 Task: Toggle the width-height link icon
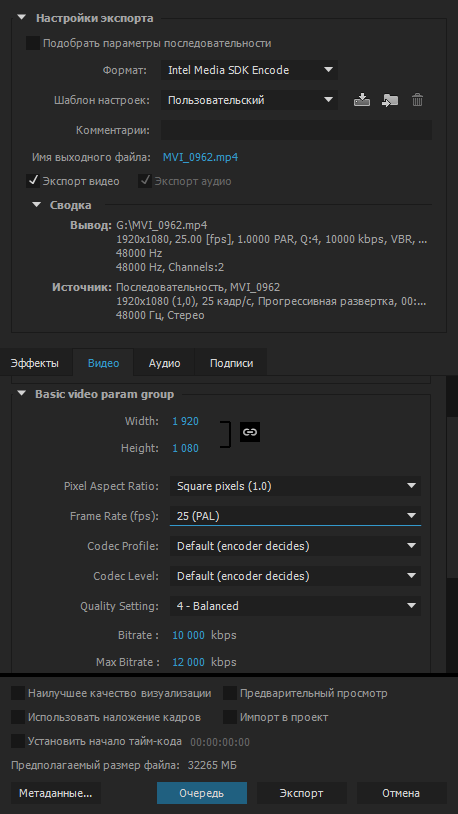coord(250,432)
